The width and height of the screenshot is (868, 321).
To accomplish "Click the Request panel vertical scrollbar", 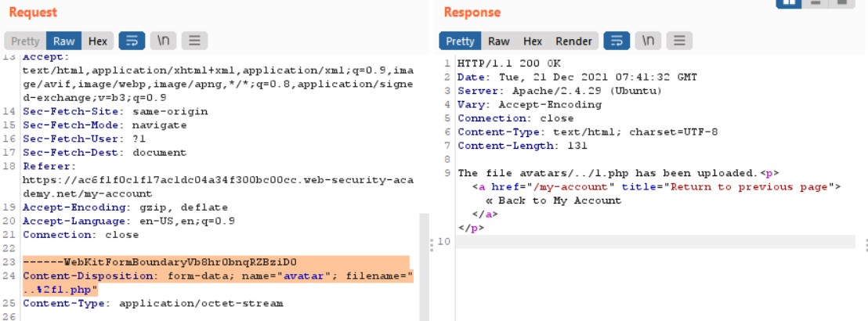I will 425,266.
